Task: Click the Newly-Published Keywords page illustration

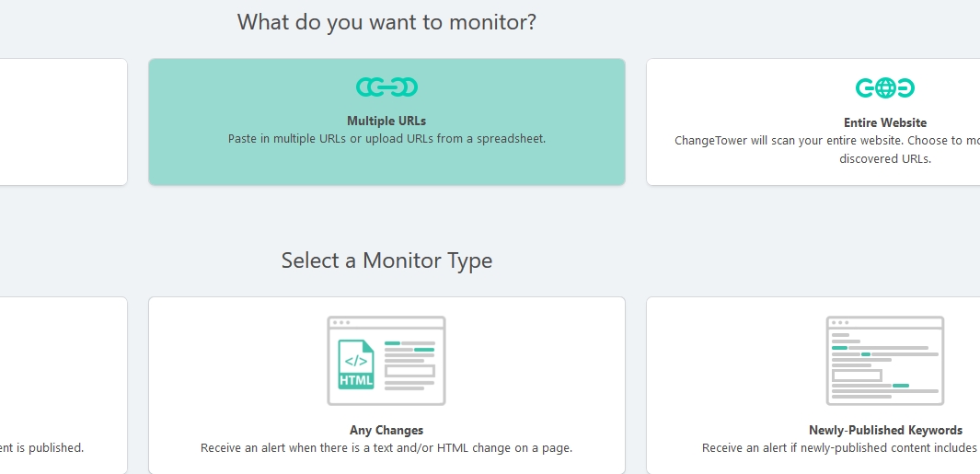Action: click(885, 361)
